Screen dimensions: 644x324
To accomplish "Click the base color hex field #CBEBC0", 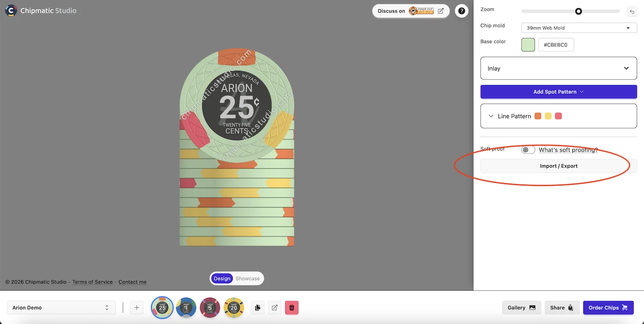I will pos(556,45).
